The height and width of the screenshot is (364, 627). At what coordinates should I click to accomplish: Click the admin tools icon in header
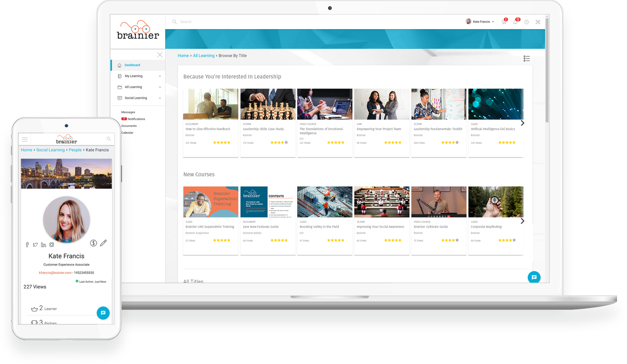[x=538, y=22]
